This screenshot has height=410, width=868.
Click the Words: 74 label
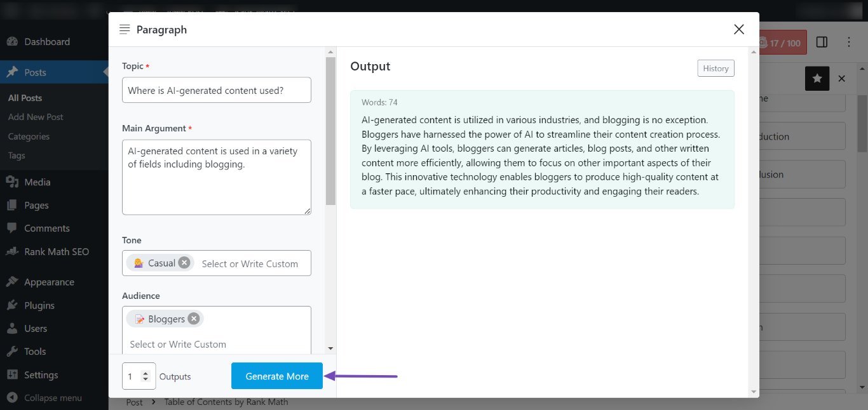coord(379,102)
